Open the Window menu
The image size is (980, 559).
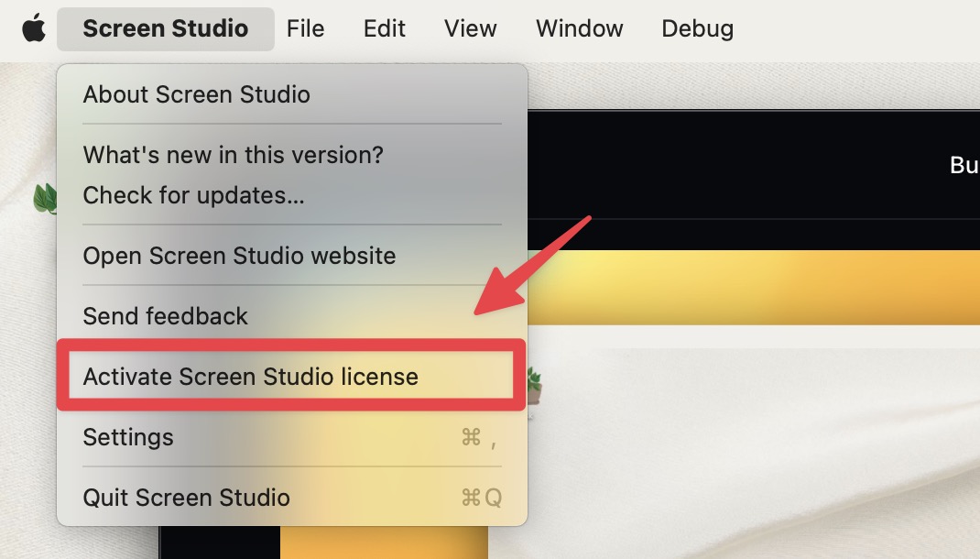click(x=580, y=28)
